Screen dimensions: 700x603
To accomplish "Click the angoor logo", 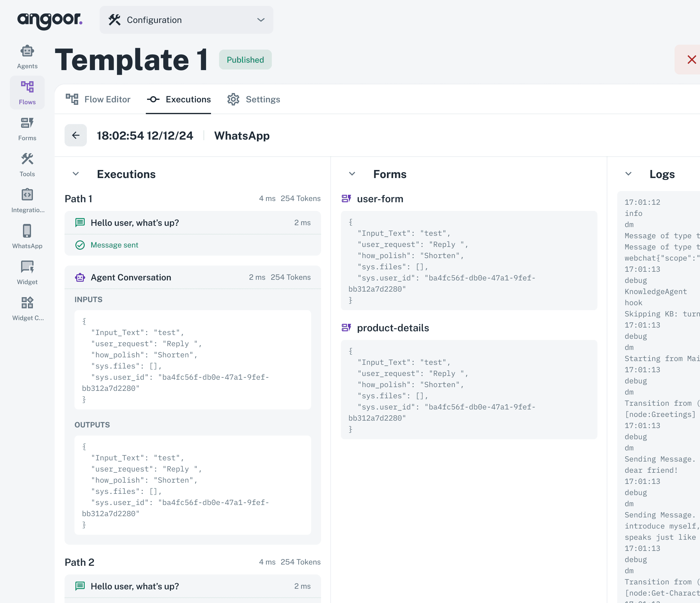I will 50,19.
